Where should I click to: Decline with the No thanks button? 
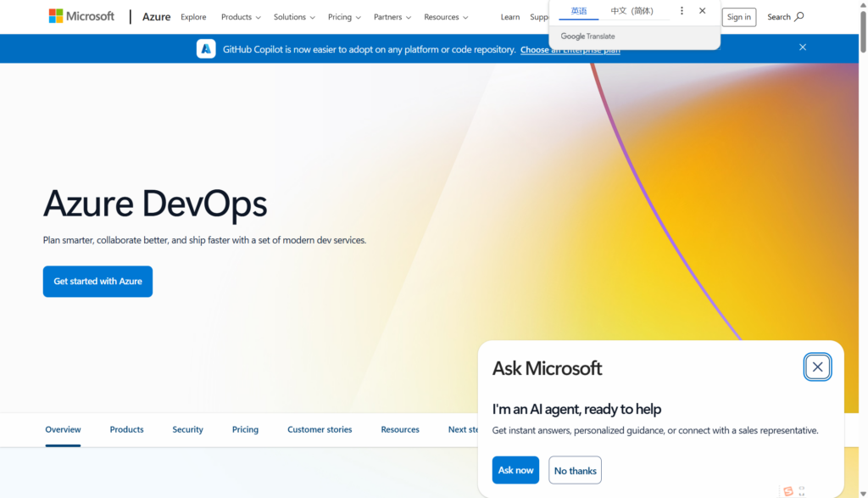(x=575, y=470)
